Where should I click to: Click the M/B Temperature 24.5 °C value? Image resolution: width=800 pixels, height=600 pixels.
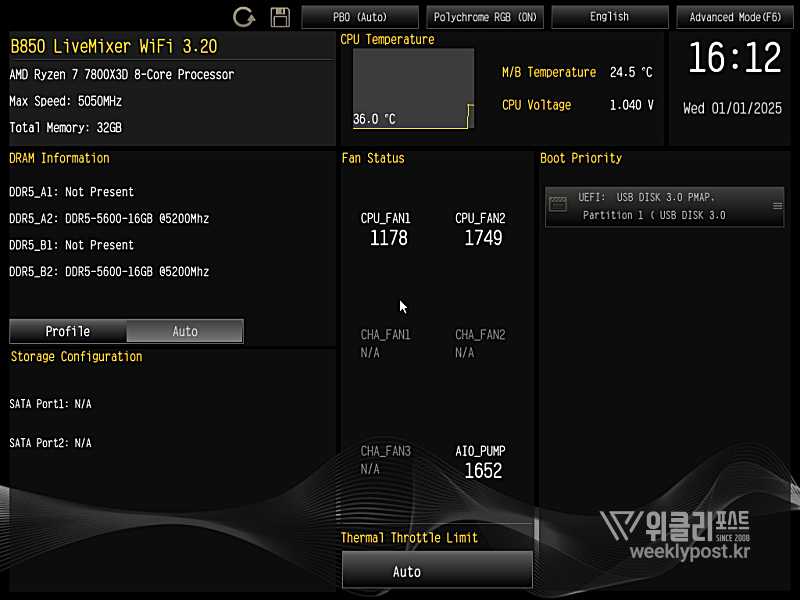click(631, 72)
